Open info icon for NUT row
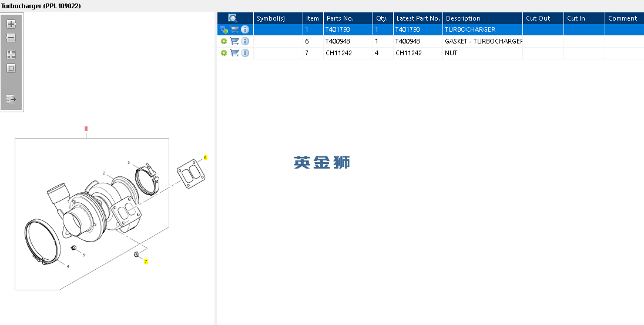Viewport: 644px width, 325px height. (x=245, y=53)
